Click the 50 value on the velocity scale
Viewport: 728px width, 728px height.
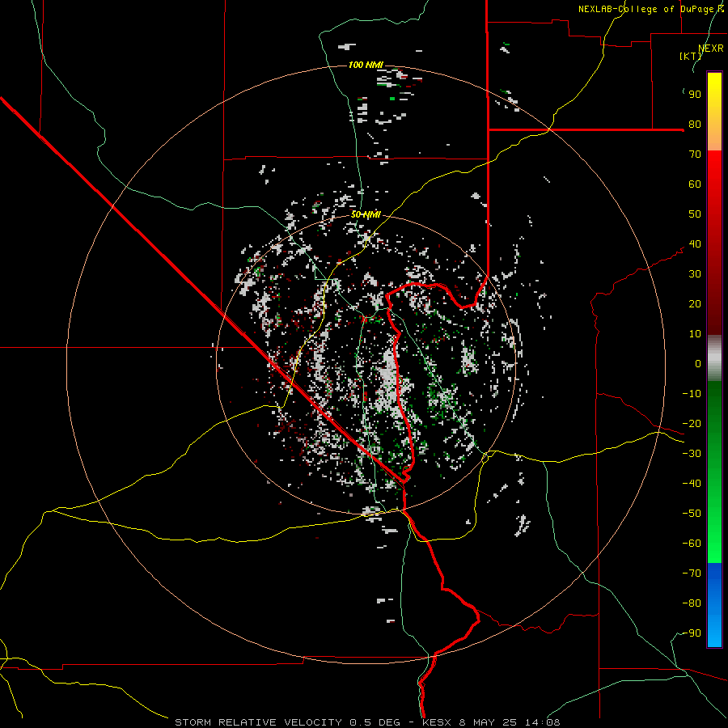pos(695,214)
